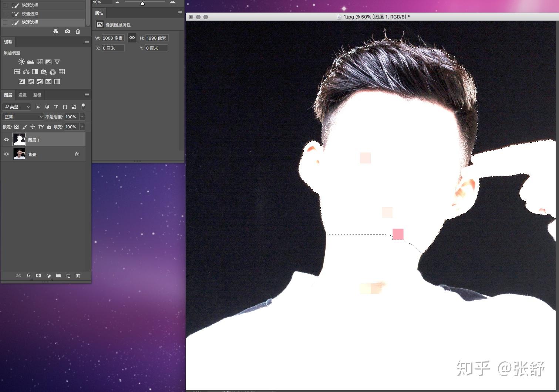This screenshot has width=559, height=392.
Task: Add a Photo Filter adjustment
Action: click(44, 72)
